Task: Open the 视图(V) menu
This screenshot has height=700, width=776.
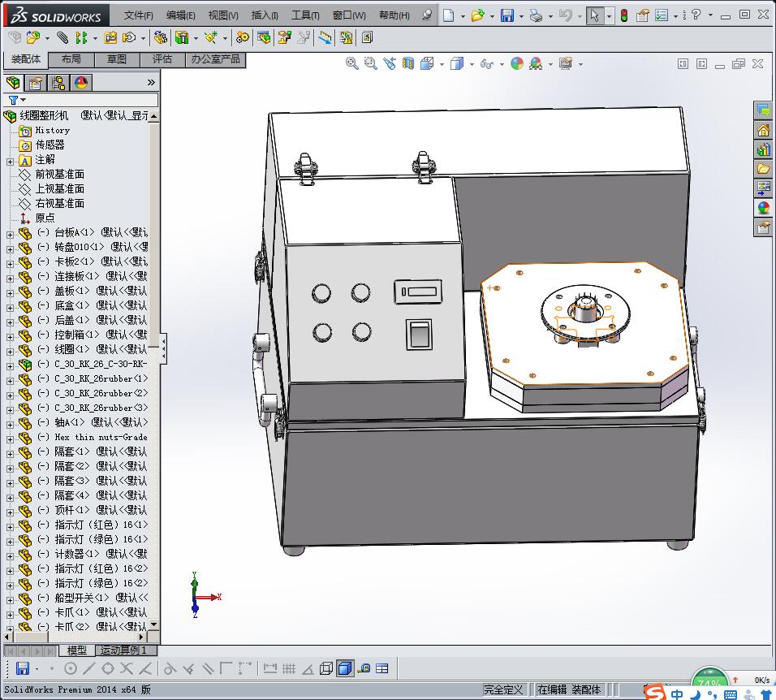Action: 223,15
